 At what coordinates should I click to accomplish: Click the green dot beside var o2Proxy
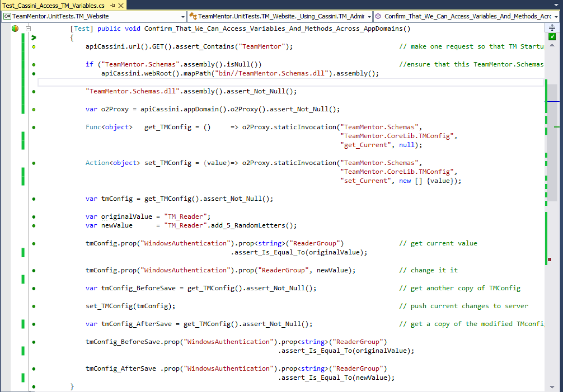coord(34,109)
